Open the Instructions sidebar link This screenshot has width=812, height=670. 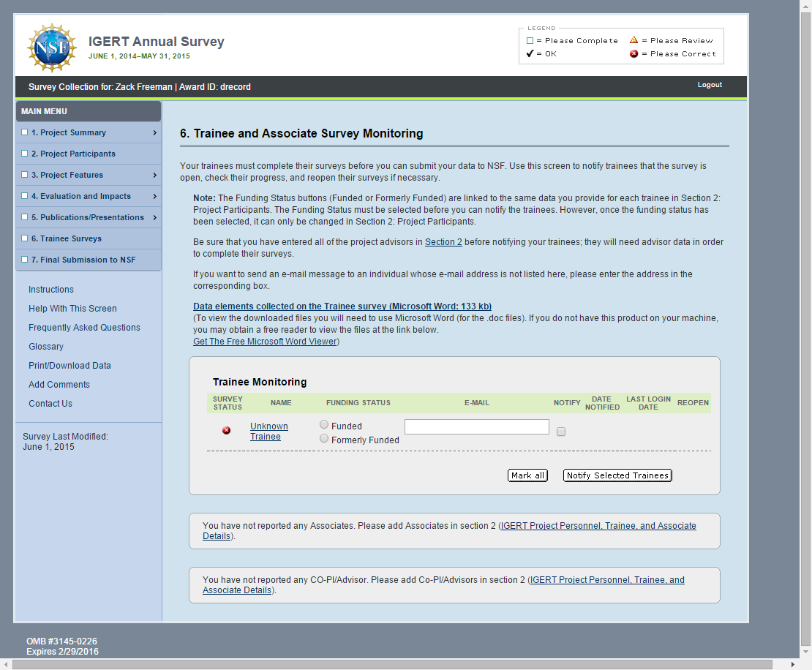pos(50,290)
